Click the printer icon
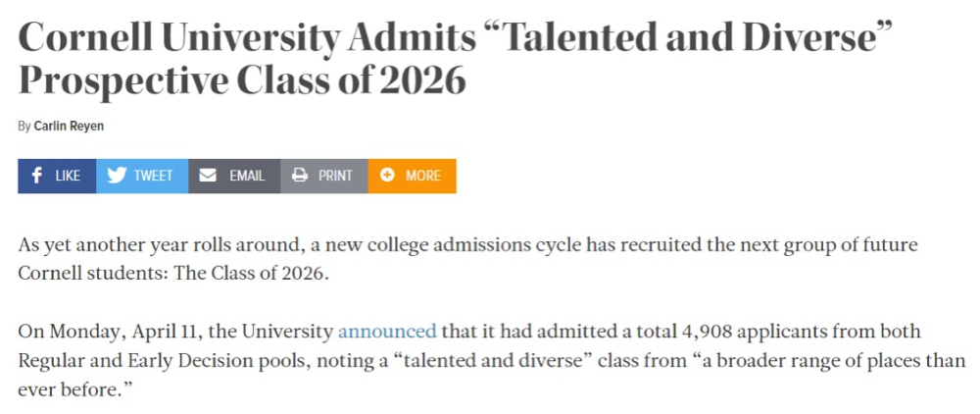980x414 pixels. 300,176
